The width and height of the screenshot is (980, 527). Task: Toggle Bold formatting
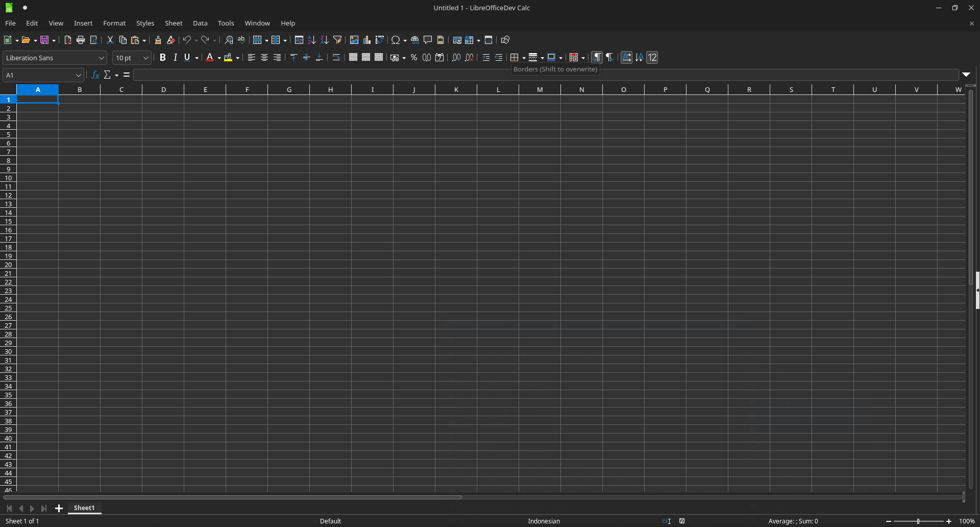162,57
